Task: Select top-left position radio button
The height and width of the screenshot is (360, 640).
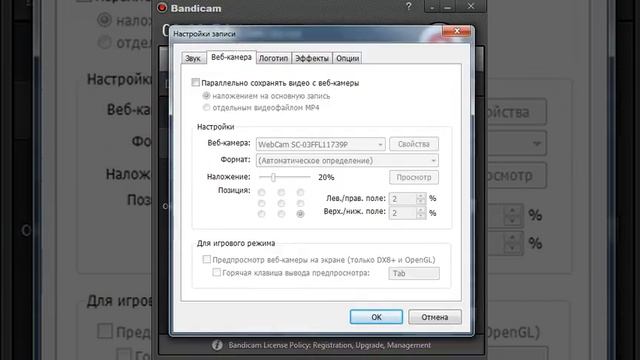Action: (262, 192)
